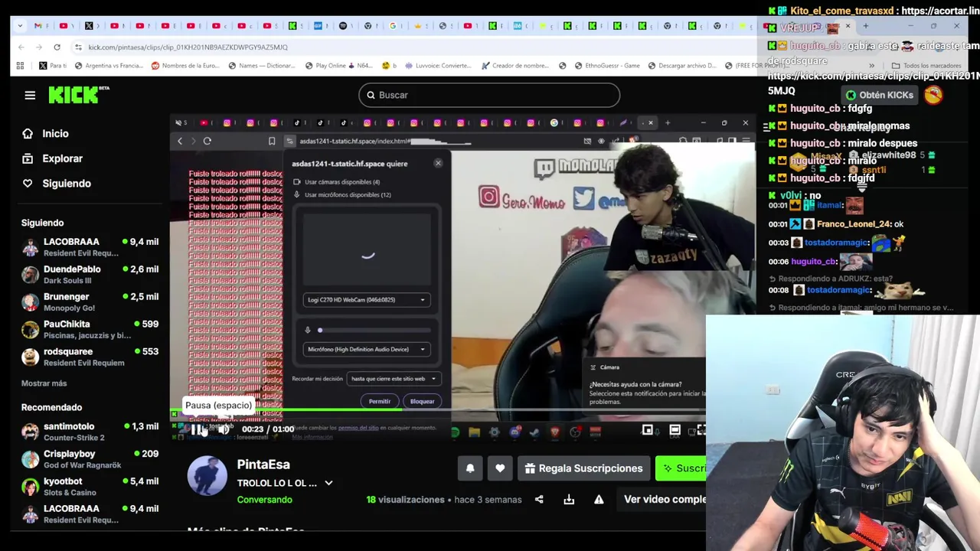Go back in the browser toolbar
980x551 pixels.
pos(21,47)
